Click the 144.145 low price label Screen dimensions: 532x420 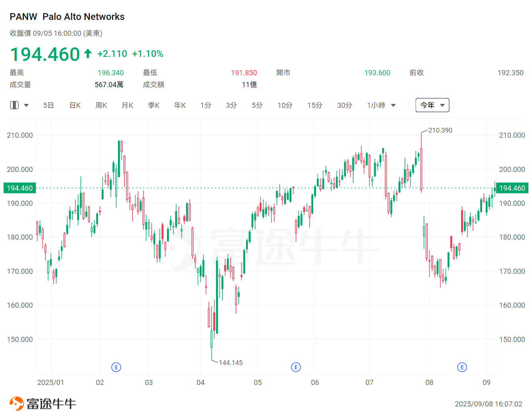point(230,363)
